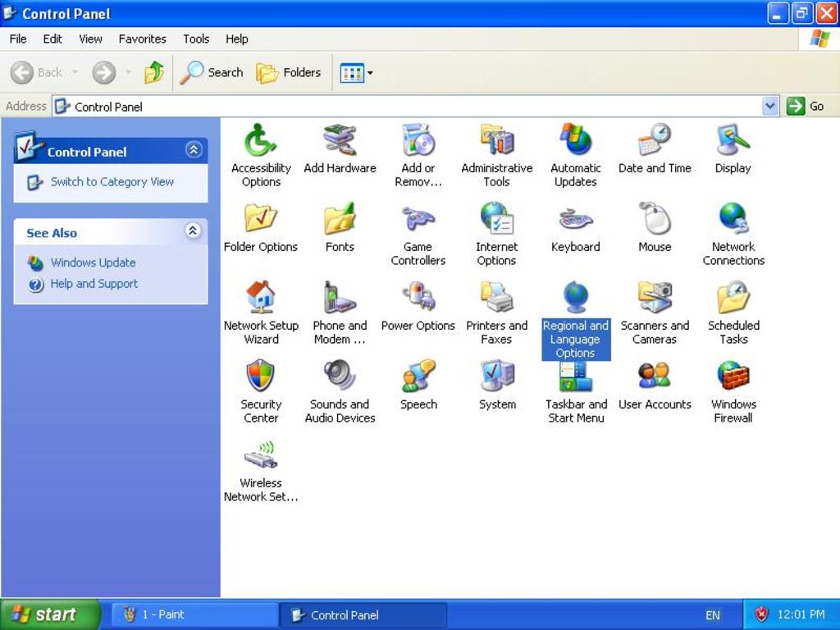840x630 pixels.
Task: Click the Switch to Category View link
Action: tap(112, 181)
